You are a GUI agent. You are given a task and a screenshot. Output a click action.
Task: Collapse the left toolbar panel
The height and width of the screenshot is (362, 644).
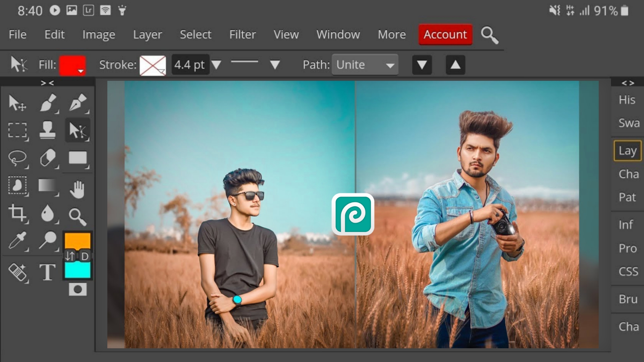tap(47, 83)
